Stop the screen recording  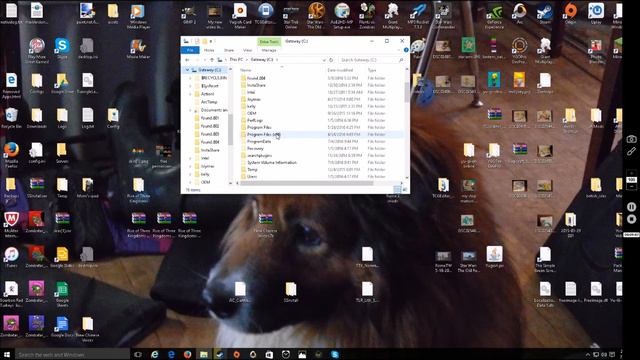point(631,219)
